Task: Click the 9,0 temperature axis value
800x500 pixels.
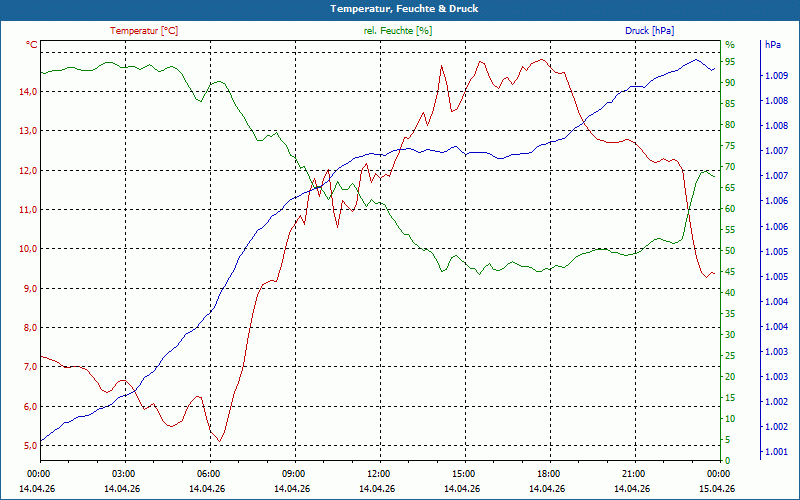Action: pyautogui.click(x=30, y=289)
